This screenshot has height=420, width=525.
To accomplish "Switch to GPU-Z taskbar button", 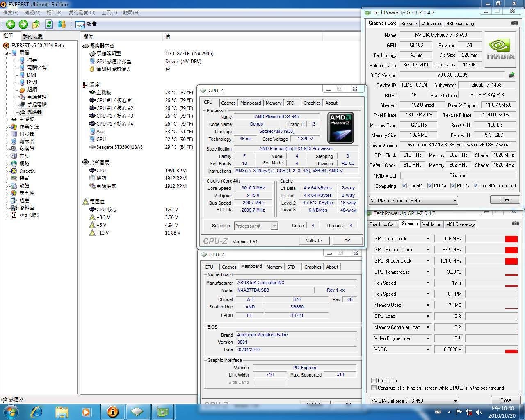I will pyautogui.click(x=163, y=411).
